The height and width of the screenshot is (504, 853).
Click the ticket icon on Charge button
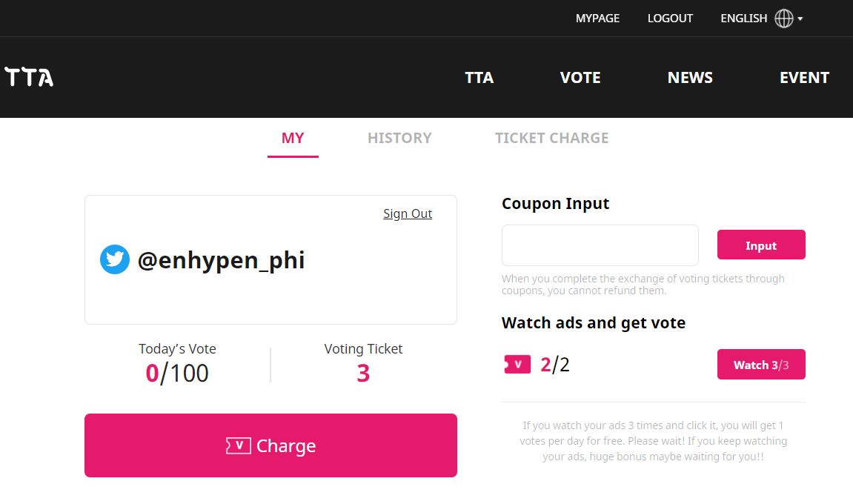tap(239, 445)
